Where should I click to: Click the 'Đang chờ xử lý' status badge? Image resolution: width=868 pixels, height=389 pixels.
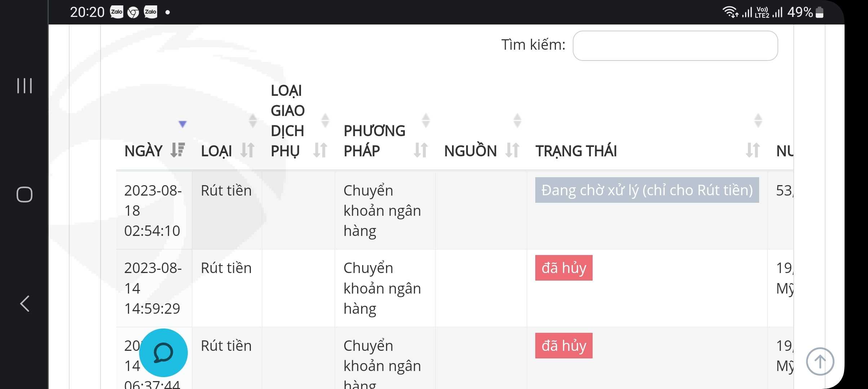[x=647, y=190]
